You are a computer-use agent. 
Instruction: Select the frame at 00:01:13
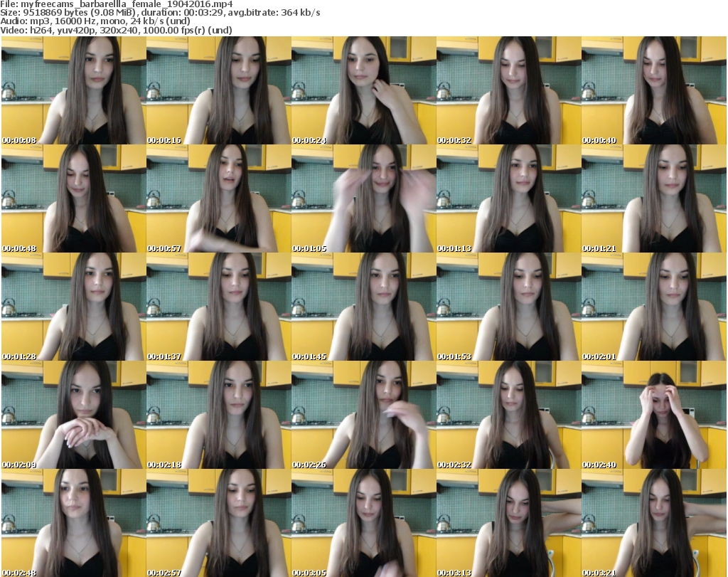pos(509,198)
